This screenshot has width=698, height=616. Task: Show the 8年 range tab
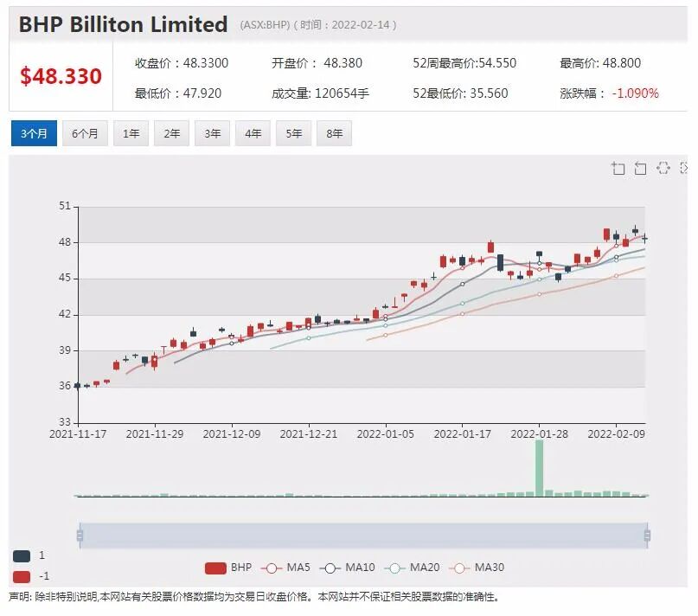[x=335, y=133]
